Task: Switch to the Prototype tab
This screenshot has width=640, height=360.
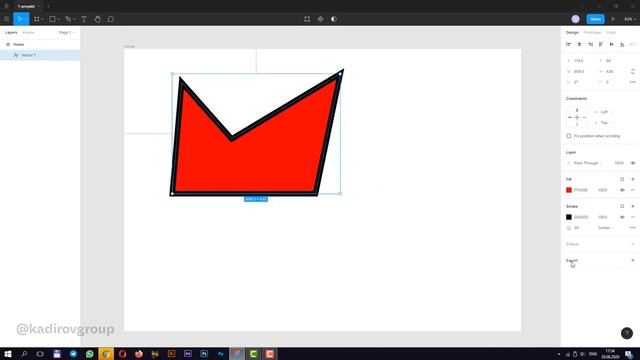Action: (x=592, y=32)
